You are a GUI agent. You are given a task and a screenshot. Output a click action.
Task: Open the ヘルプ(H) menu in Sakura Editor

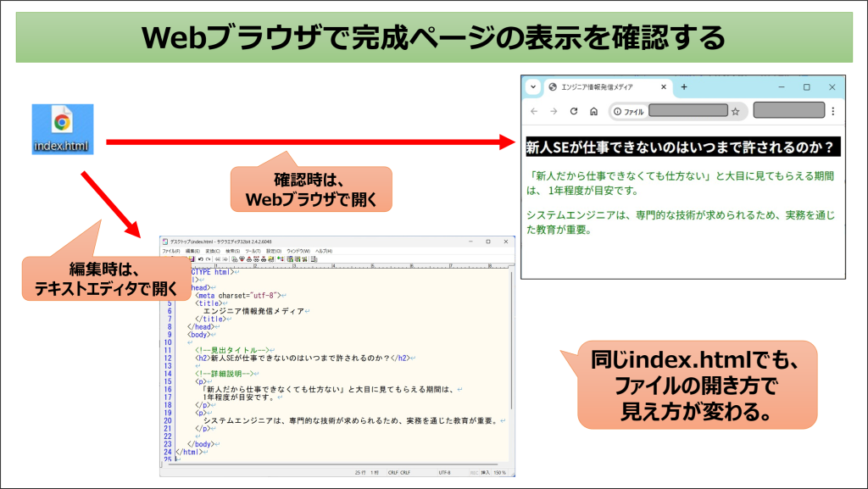325,251
